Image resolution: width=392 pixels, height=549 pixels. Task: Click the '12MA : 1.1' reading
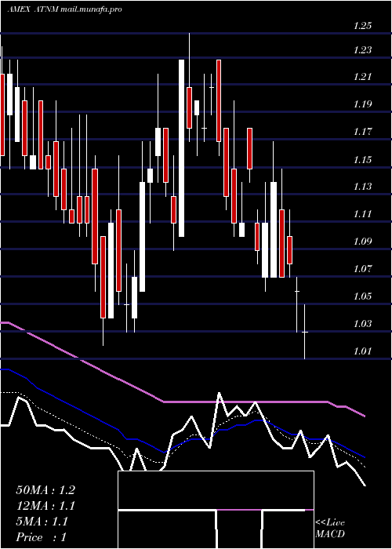point(45,506)
